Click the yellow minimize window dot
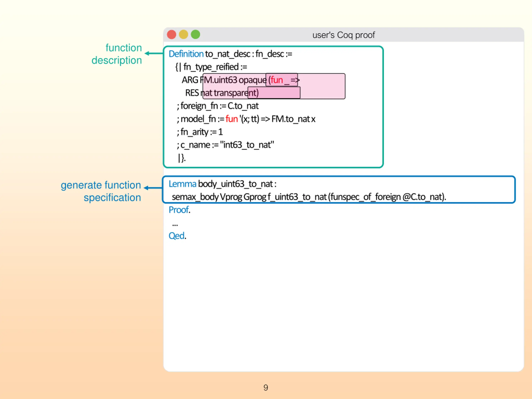Viewport: 532px width, 399px height. pyautogui.click(x=183, y=34)
